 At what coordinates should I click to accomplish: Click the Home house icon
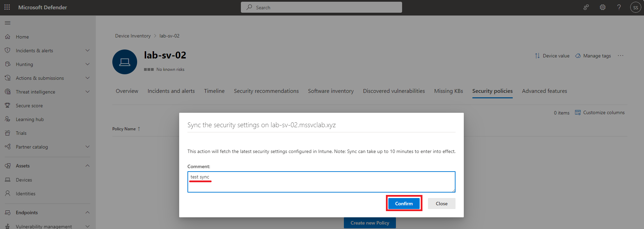pyautogui.click(x=8, y=37)
